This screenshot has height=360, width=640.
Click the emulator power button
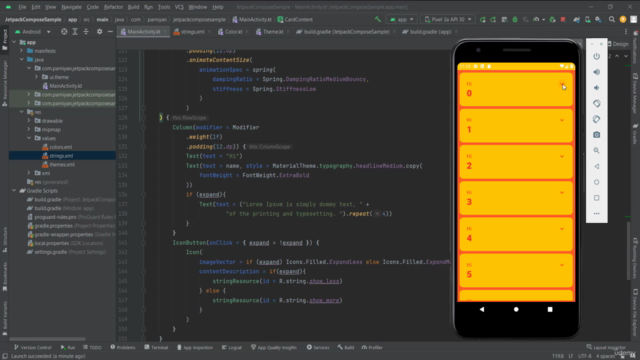(596, 56)
